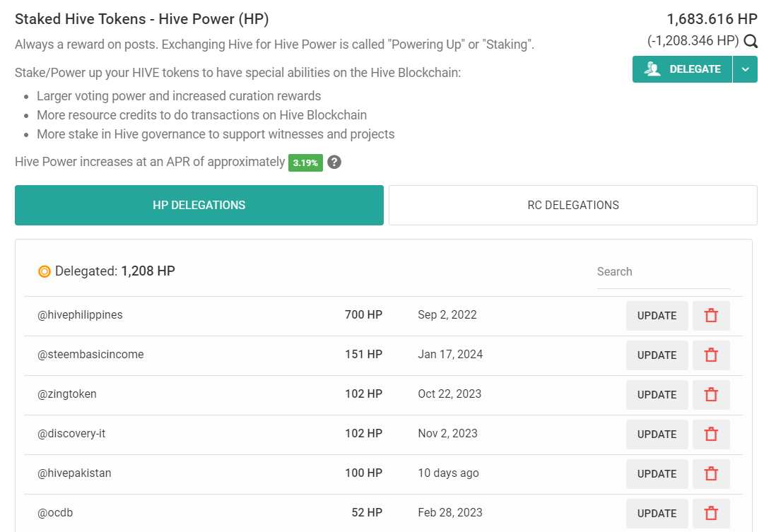This screenshot has height=532, width=776.
Task: Click the 'Delegated: 1,208 HP' label
Action: [114, 271]
